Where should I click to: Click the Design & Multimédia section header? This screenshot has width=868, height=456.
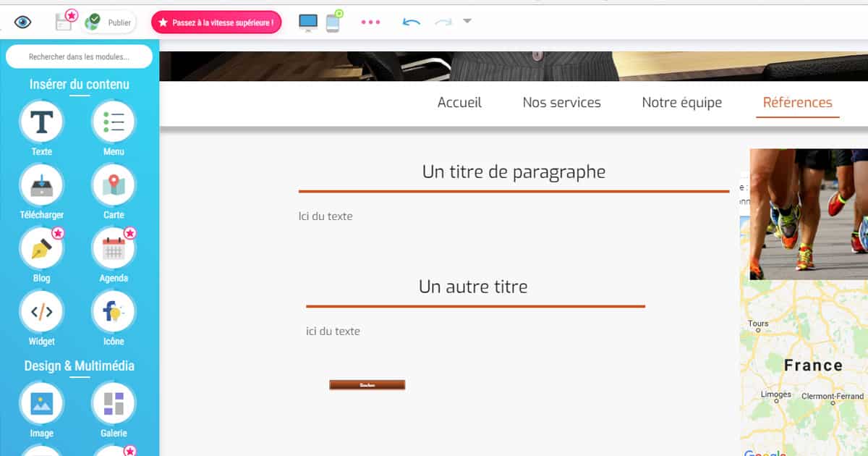pos(80,366)
